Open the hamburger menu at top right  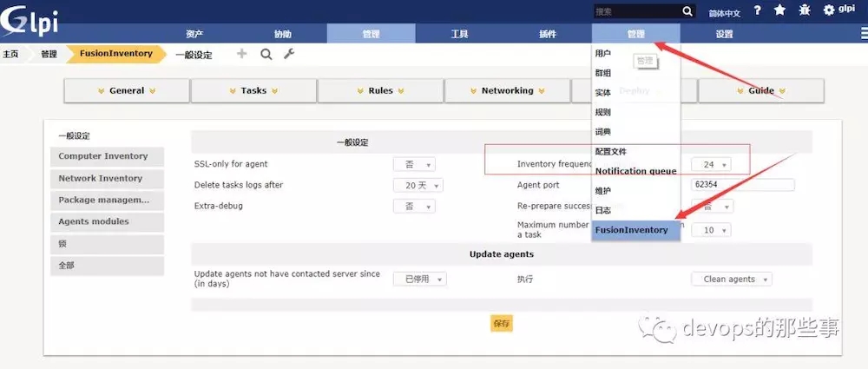tap(865, 34)
